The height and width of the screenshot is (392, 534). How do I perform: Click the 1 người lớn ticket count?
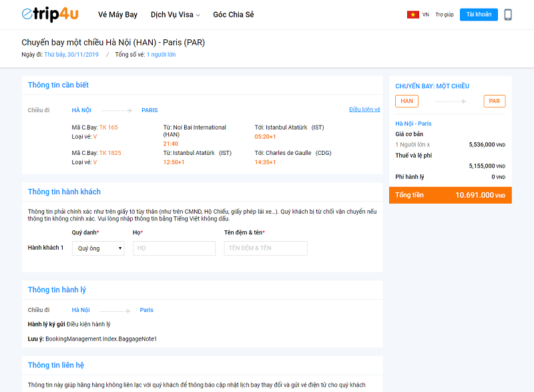[161, 55]
